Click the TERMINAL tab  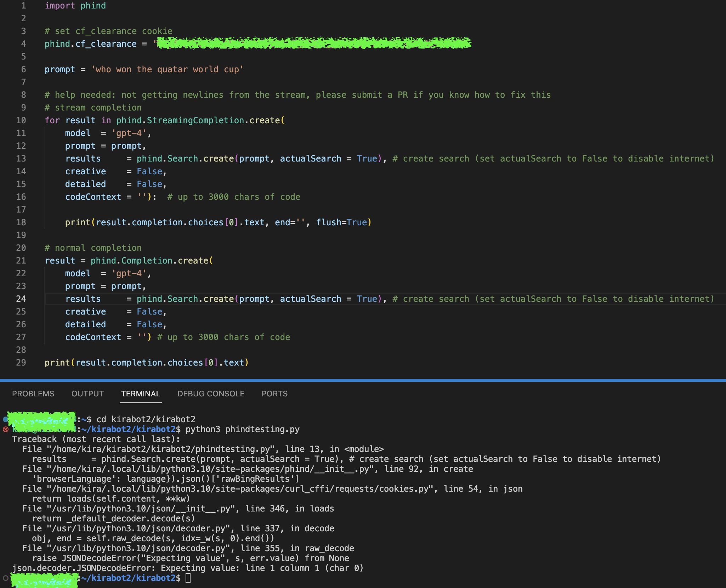(141, 394)
